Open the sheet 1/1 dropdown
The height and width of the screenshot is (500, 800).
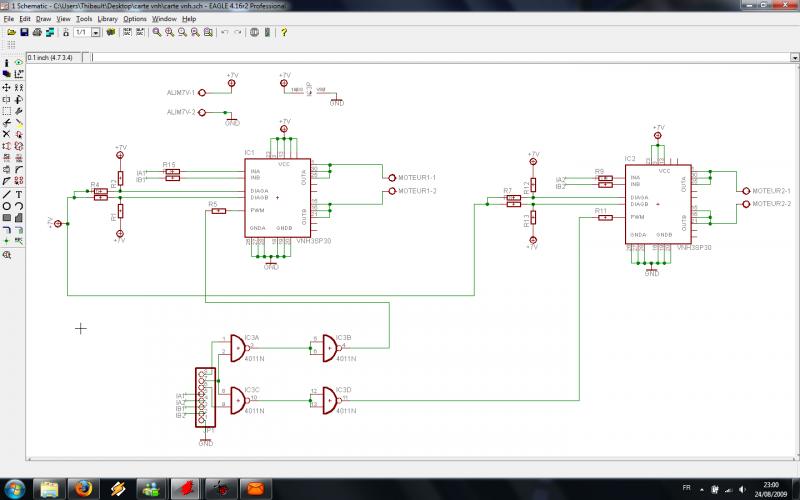click(96, 32)
